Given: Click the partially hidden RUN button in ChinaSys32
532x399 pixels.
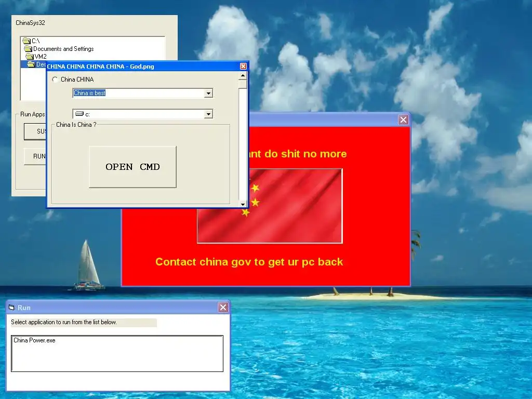Looking at the screenshot, I should [x=35, y=156].
